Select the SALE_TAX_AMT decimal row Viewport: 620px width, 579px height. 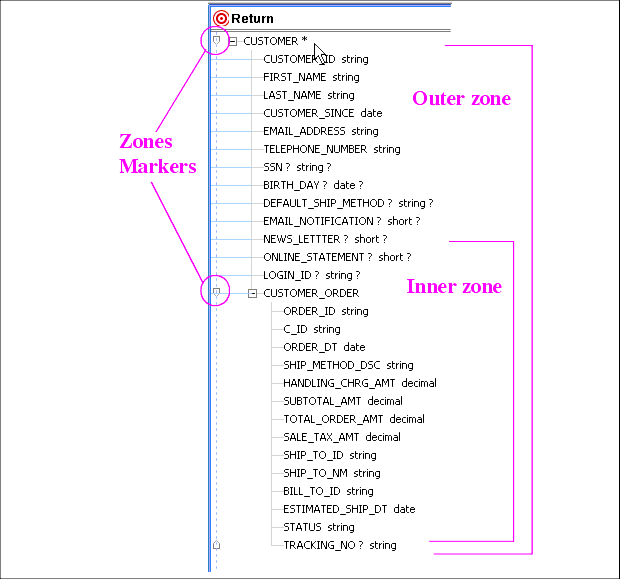[x=342, y=437]
